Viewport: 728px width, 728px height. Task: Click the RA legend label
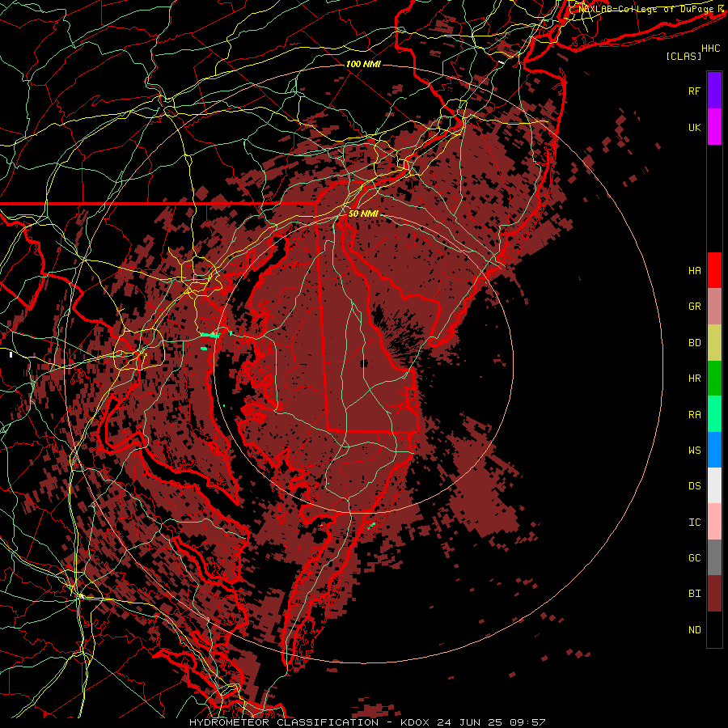pyautogui.click(x=695, y=415)
